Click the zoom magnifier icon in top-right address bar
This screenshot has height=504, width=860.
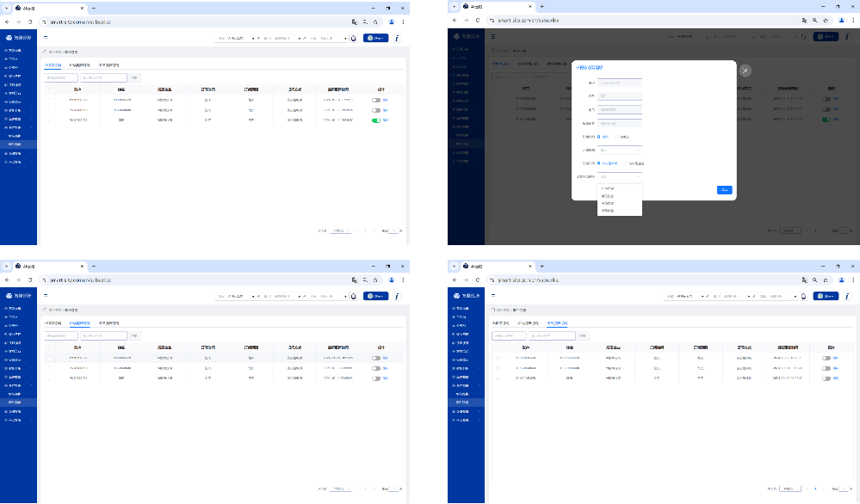tap(814, 19)
